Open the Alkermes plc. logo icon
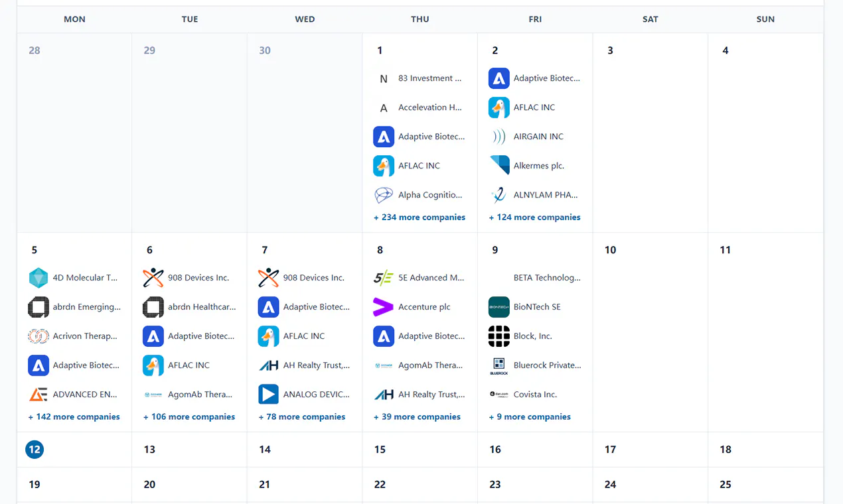843x504 pixels. (x=498, y=166)
